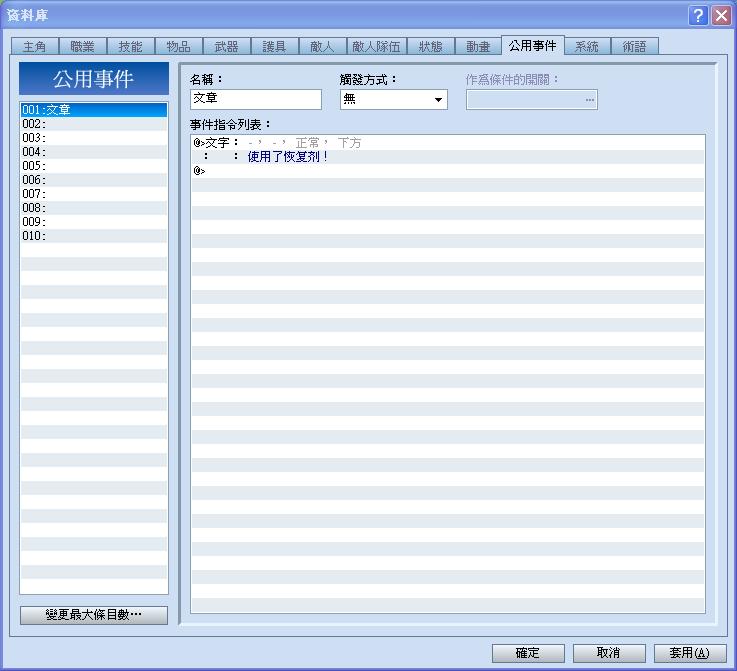This screenshot has height=671, width=737.
Task: Click the 公用事件 tab
Action: (533, 45)
